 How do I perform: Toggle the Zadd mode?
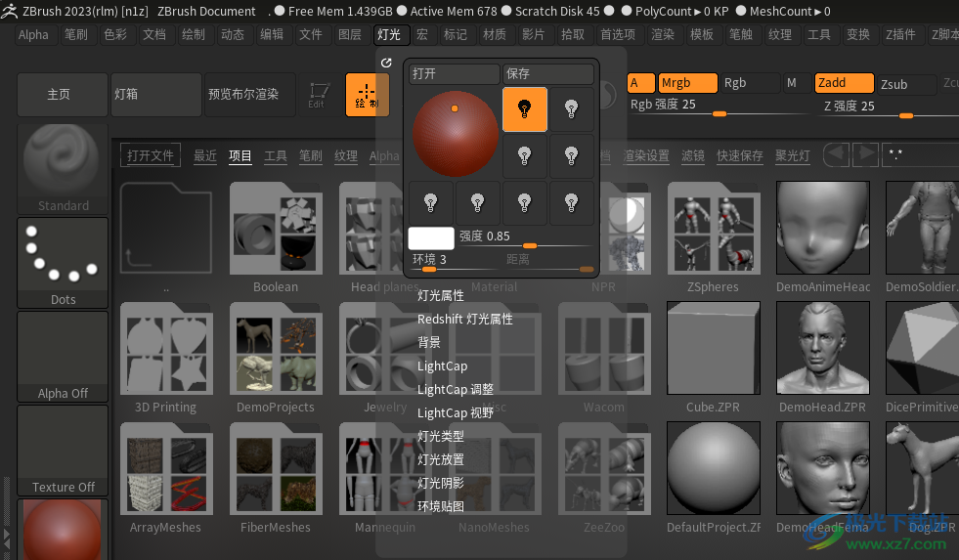coord(844,83)
